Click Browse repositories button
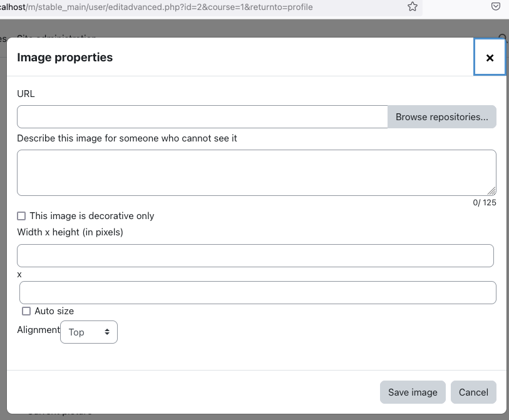The image size is (509, 420). point(441,117)
